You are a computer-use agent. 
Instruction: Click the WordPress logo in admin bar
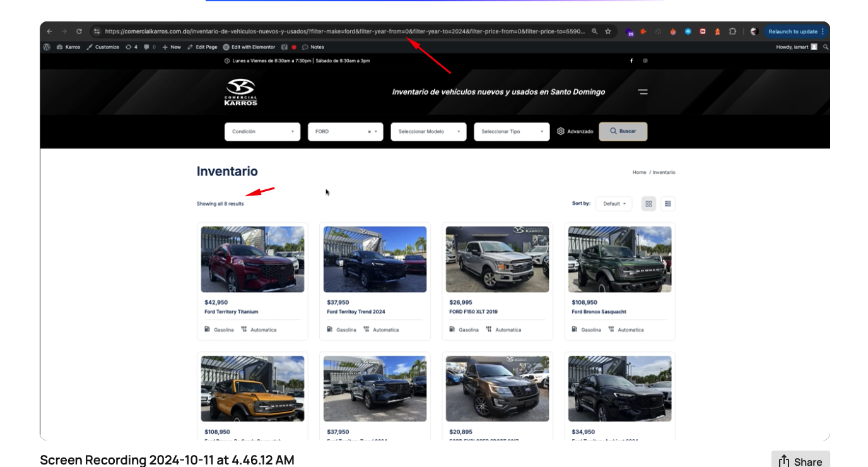(47, 47)
